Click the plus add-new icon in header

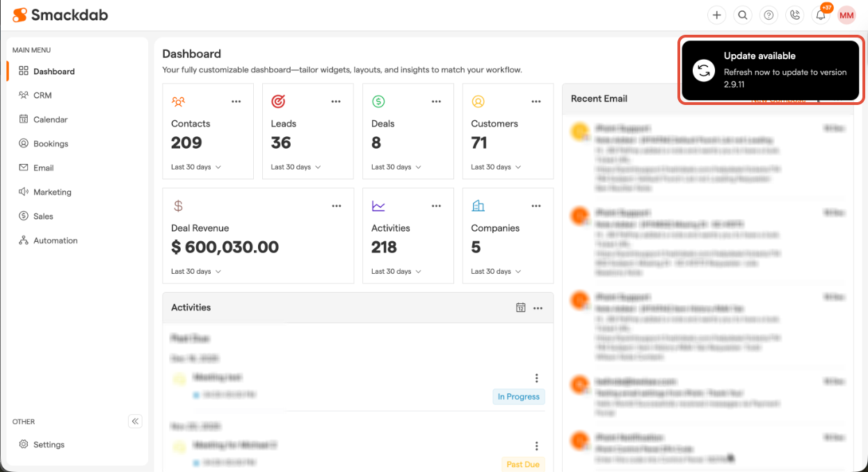(716, 15)
